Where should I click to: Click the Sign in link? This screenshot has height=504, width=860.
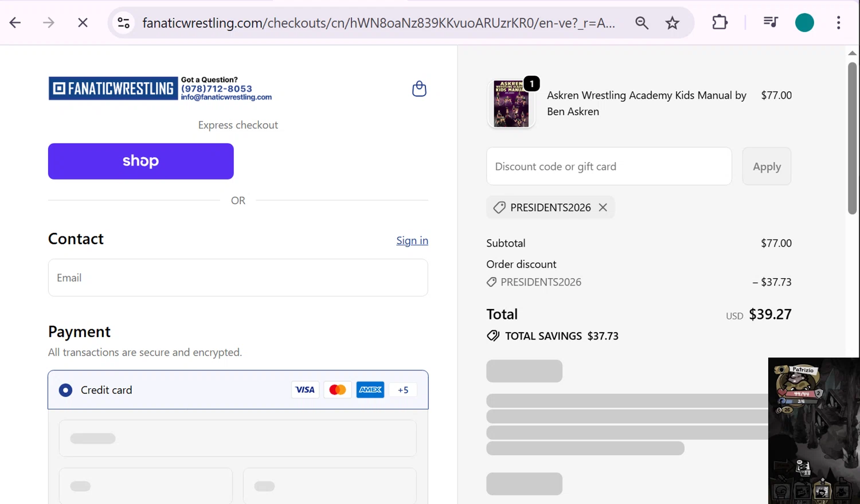pyautogui.click(x=412, y=241)
